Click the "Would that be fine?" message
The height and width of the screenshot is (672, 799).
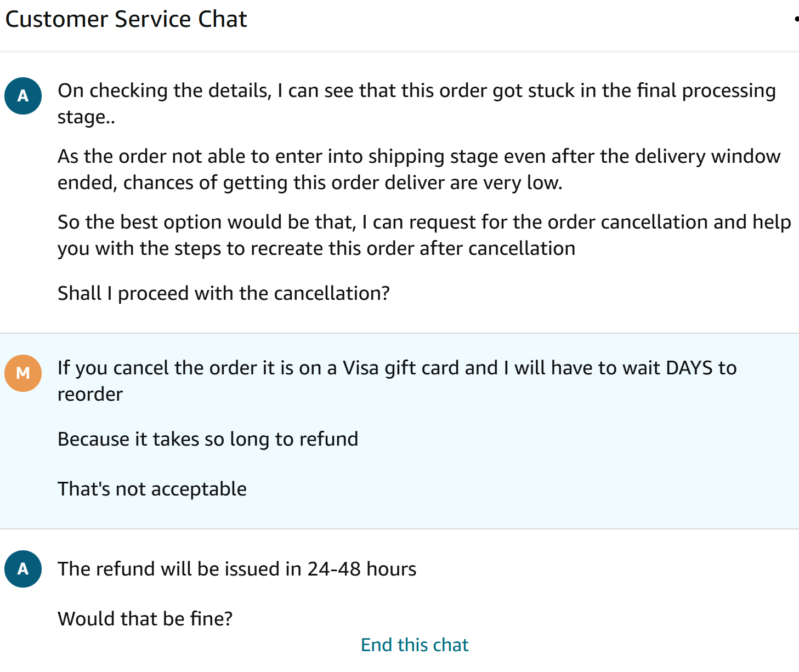tap(145, 619)
